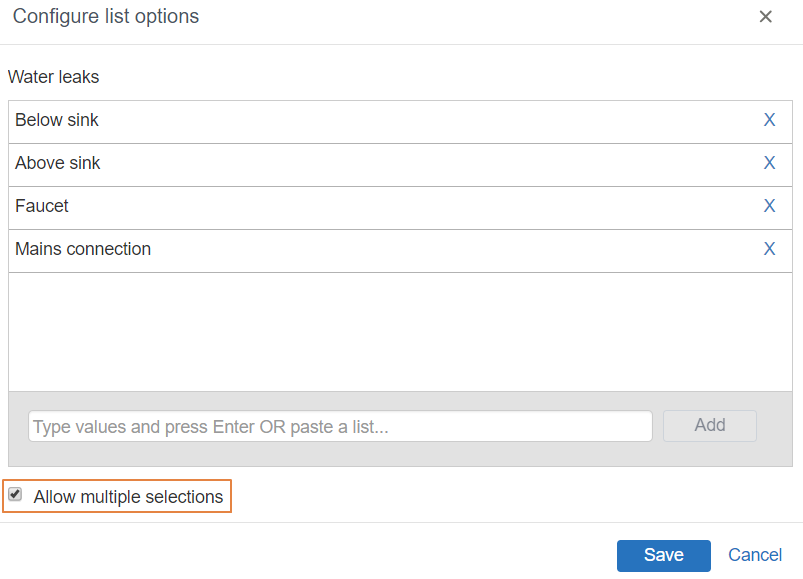The height and width of the screenshot is (579, 803).
Task: Click blank footer space beside Save button
Action: point(307,555)
